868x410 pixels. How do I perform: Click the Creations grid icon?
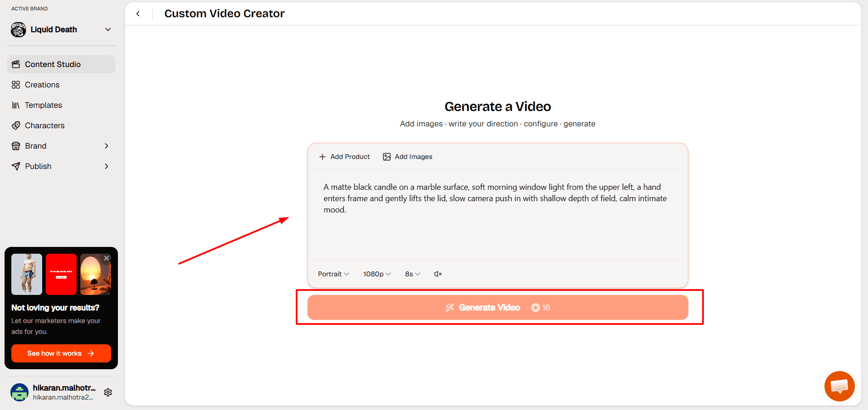16,85
